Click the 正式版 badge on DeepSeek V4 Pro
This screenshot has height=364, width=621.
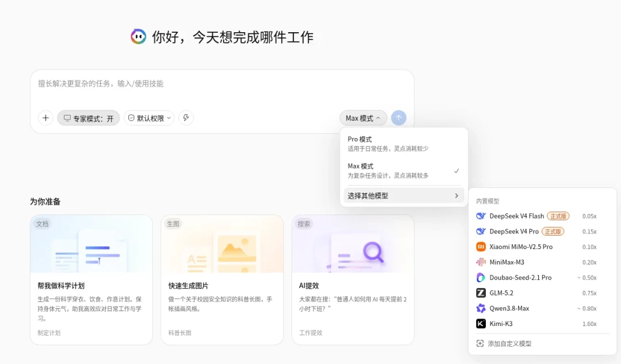coord(553,231)
